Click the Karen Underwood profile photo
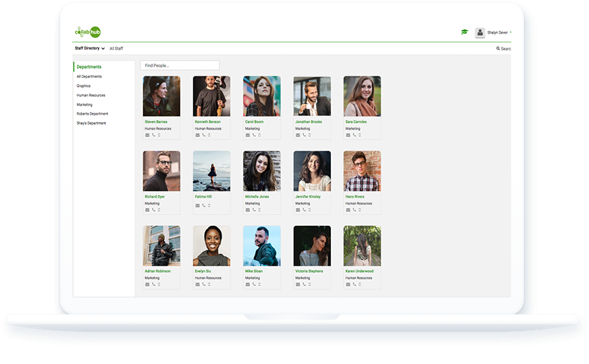Screen dimensions: 589x364 click(362, 246)
